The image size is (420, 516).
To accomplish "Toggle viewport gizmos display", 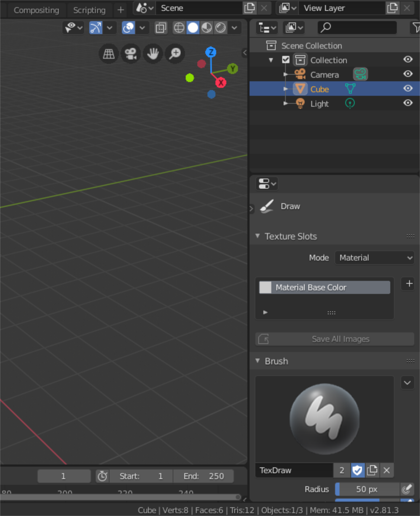I will 96,28.
